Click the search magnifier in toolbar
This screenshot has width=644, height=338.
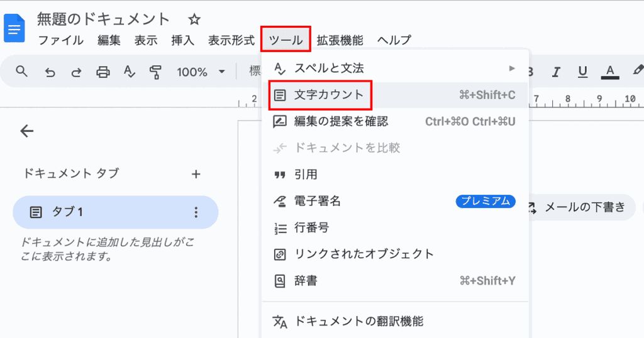21,72
